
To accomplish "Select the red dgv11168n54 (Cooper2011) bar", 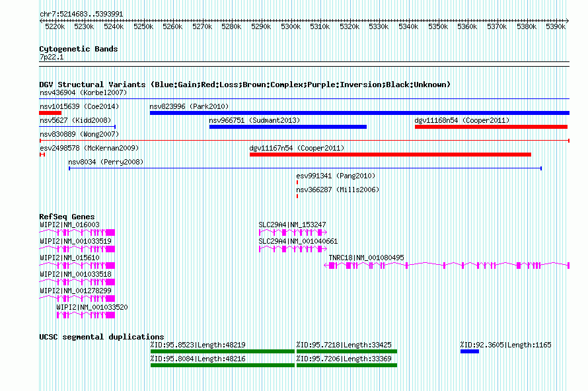I will (491, 127).
